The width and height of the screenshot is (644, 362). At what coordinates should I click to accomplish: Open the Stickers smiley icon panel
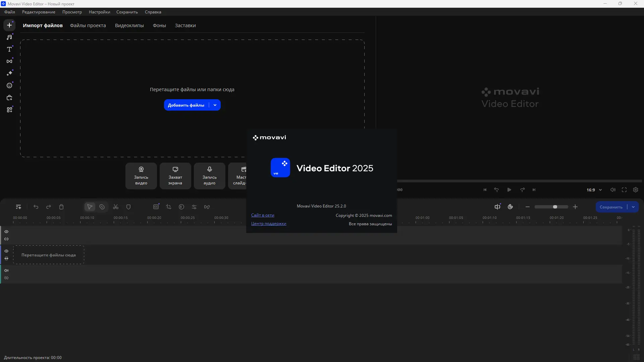[9, 85]
